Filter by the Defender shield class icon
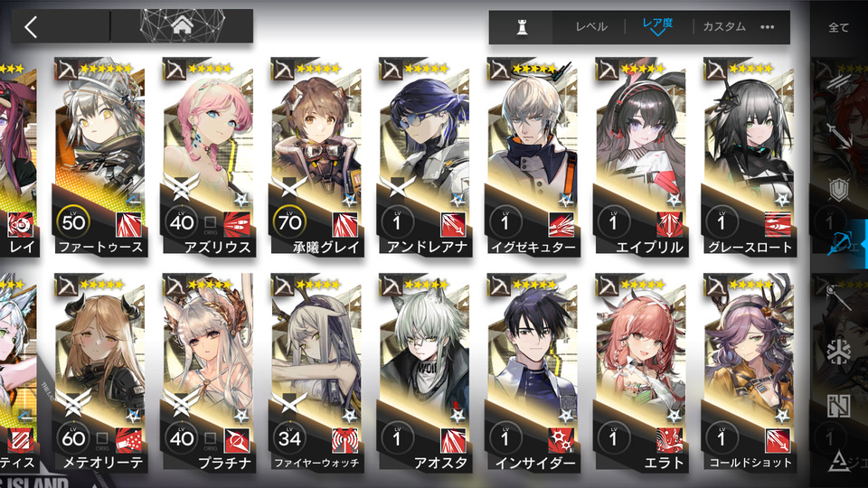 click(839, 189)
